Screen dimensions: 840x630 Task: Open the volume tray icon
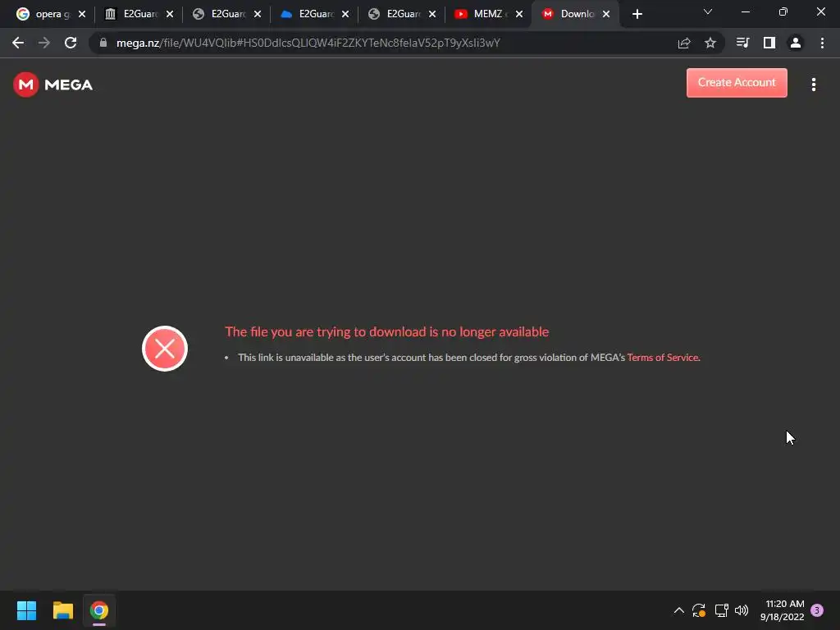click(742, 610)
